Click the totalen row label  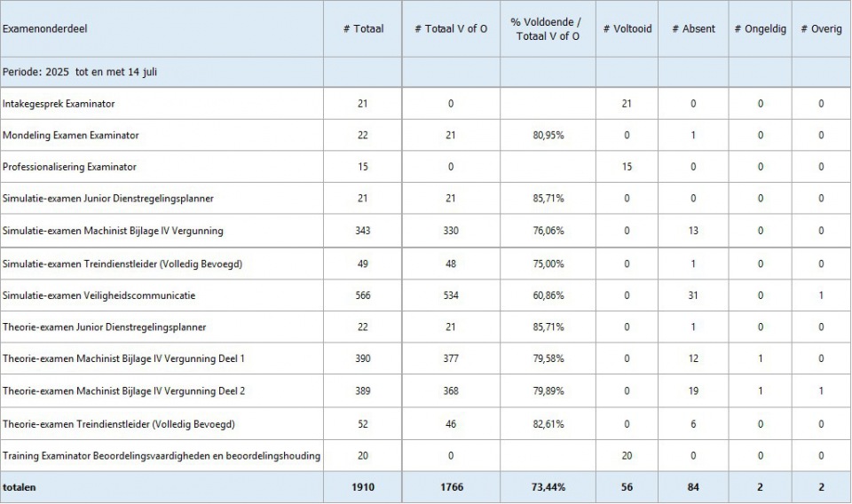[x=19, y=487]
